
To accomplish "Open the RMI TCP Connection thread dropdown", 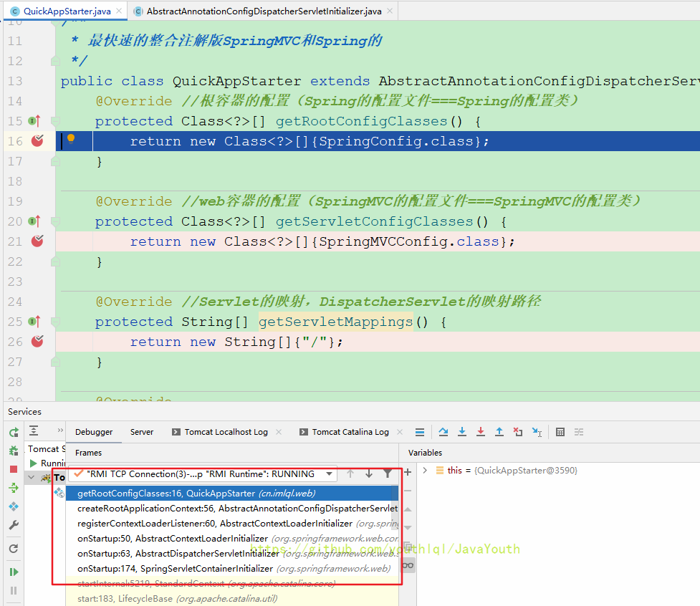I will coord(329,473).
